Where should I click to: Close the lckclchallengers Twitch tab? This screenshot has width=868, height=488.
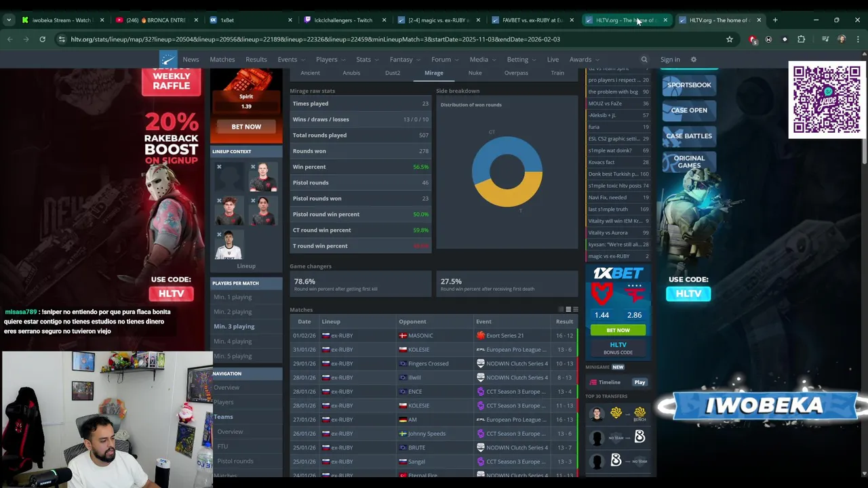[384, 20]
